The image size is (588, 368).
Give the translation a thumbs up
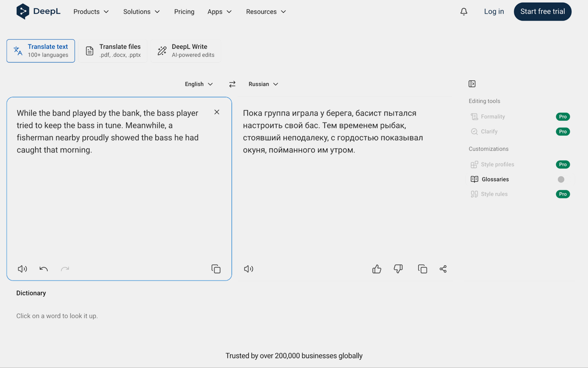pos(376,269)
